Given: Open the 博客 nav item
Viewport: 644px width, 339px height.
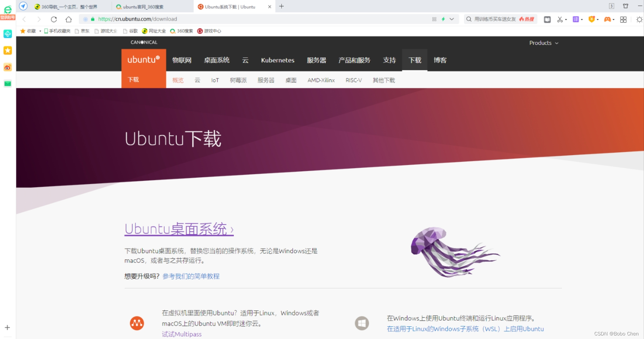Looking at the screenshot, I should tap(440, 60).
